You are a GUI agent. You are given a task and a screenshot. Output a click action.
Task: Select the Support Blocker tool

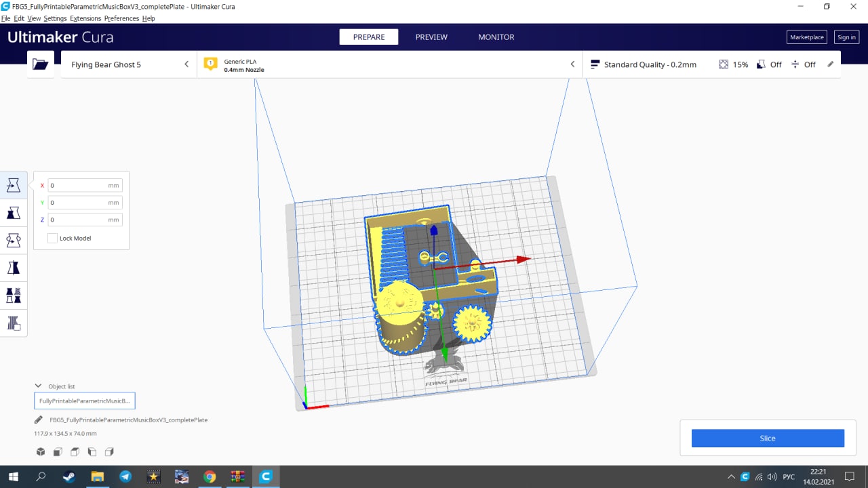pyautogui.click(x=14, y=323)
